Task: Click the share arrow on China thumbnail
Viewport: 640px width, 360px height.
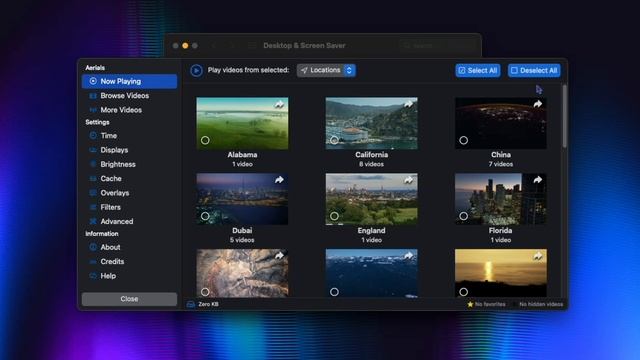Action: tap(538, 104)
